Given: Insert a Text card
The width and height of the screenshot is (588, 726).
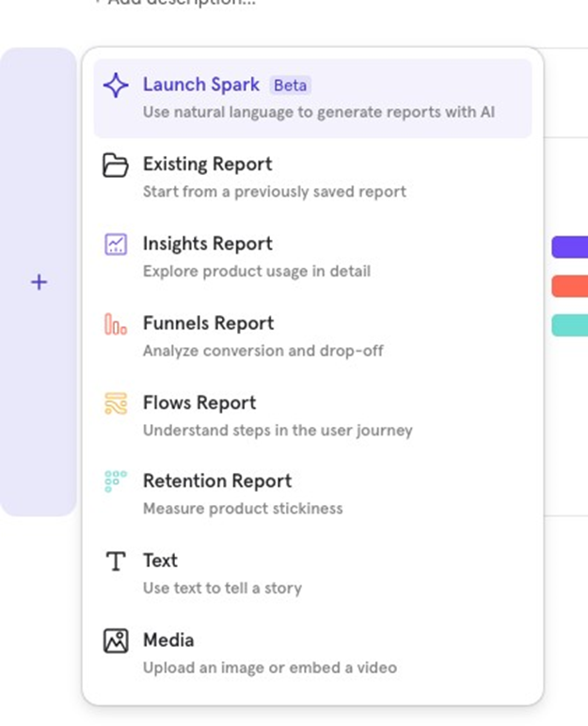Looking at the screenshot, I should 160,560.
